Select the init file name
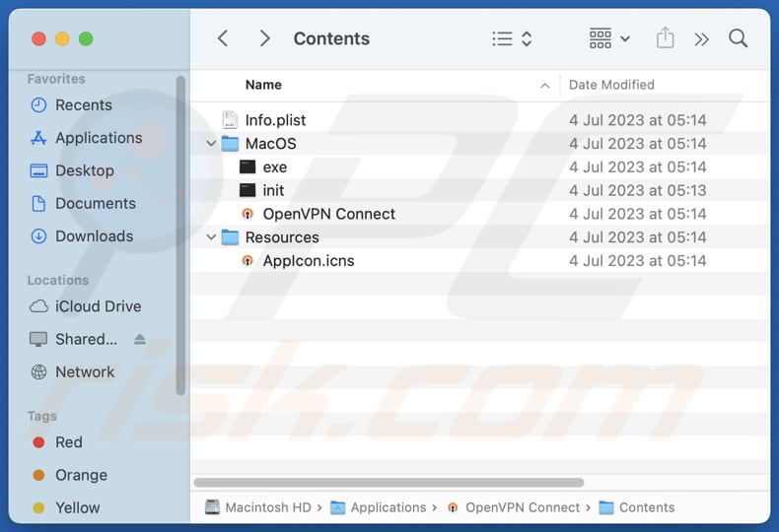Viewport: 779px width, 532px height. pos(273,190)
